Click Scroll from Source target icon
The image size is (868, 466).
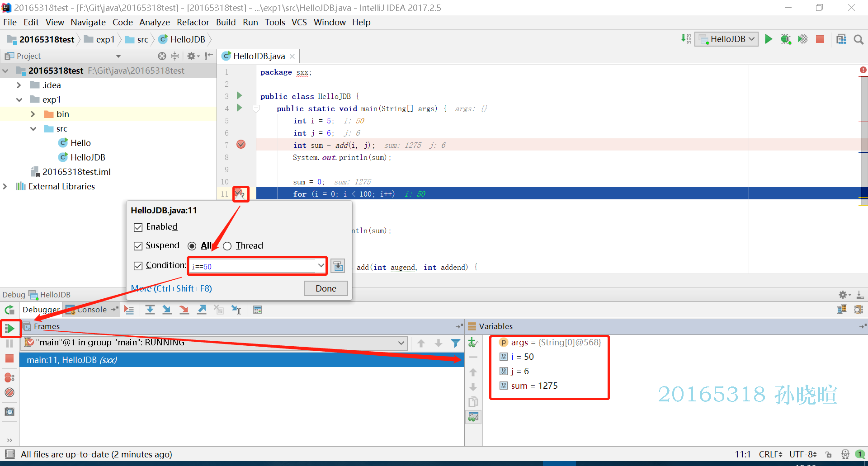[x=162, y=56]
